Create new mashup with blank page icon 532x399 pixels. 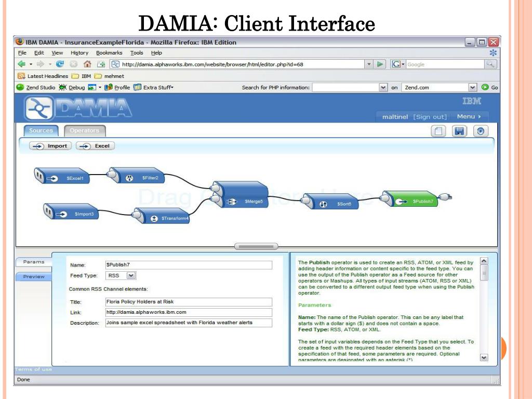tap(438, 131)
